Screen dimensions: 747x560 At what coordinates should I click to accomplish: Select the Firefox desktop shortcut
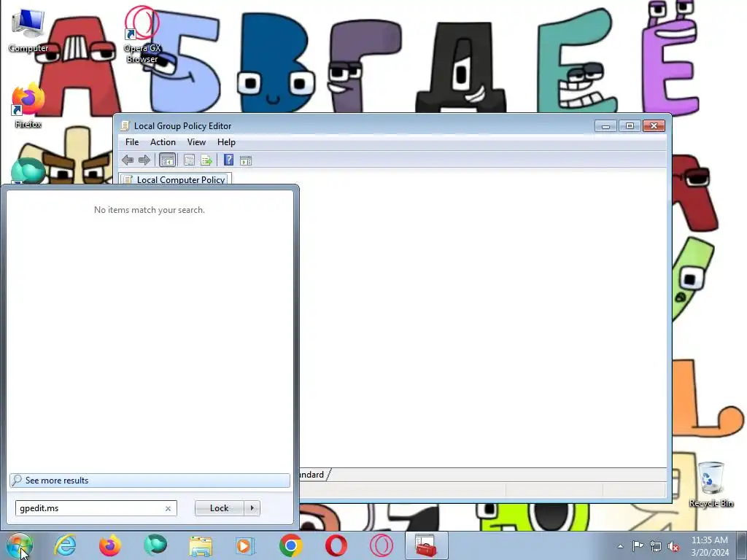[28, 106]
